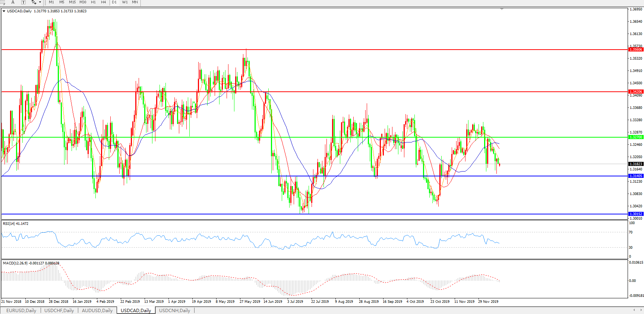Expand the USDCAD,Daily chart title triangle
Image resolution: width=644 pixels, height=314 pixels.
point(4,11)
